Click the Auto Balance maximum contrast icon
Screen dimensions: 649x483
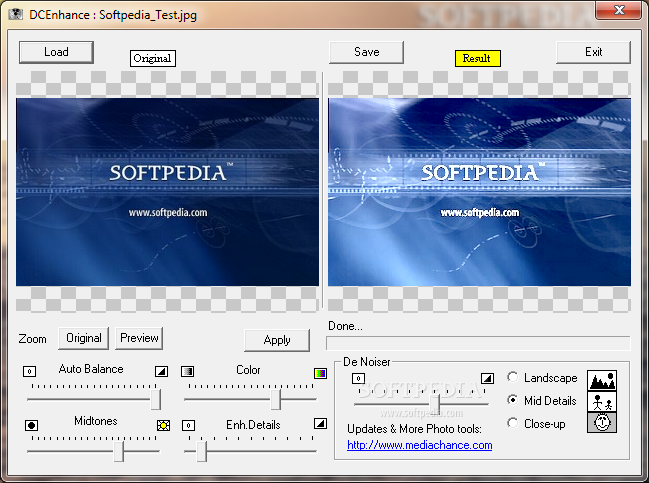[x=161, y=371]
